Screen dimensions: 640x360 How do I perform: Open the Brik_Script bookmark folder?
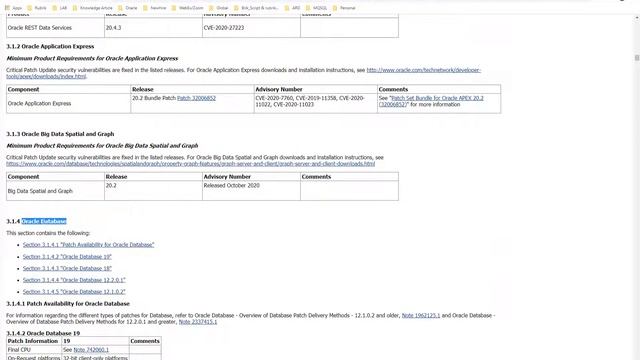point(256,8)
